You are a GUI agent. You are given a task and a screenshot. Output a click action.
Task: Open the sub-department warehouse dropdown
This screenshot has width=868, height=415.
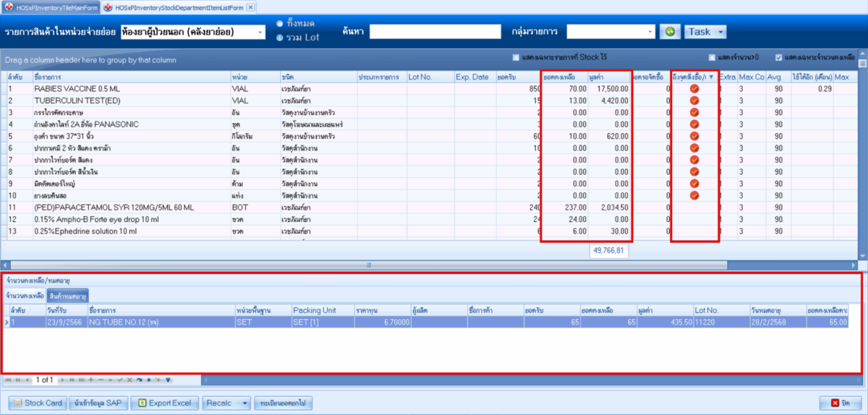click(260, 33)
